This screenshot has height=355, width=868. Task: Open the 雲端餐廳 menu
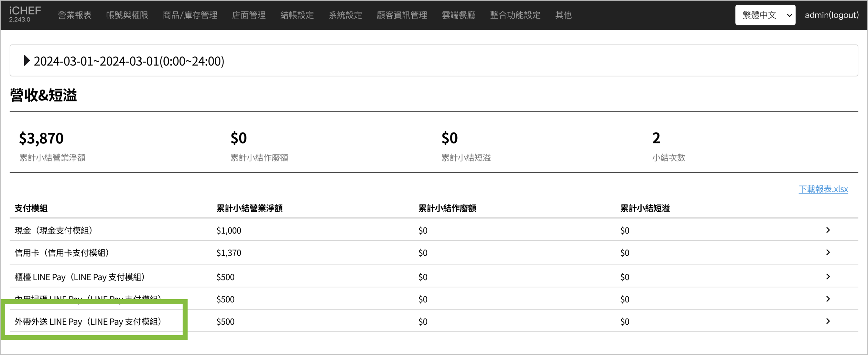point(458,15)
